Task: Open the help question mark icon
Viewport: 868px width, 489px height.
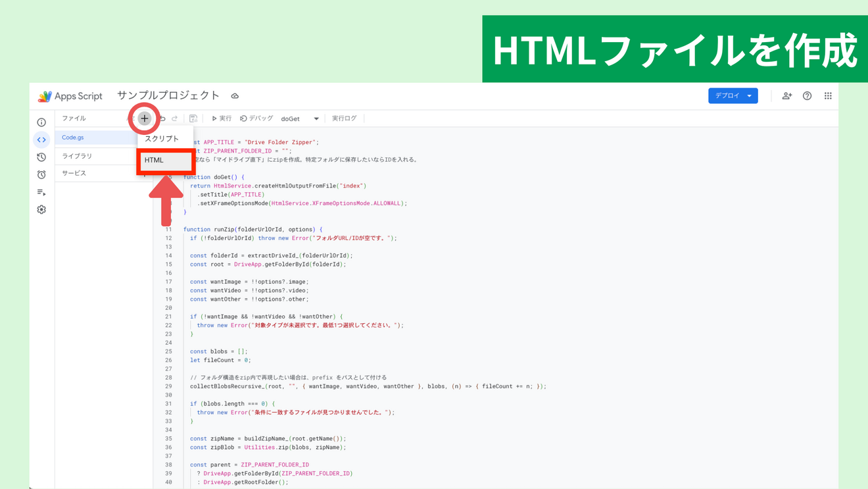Action: pyautogui.click(x=808, y=96)
